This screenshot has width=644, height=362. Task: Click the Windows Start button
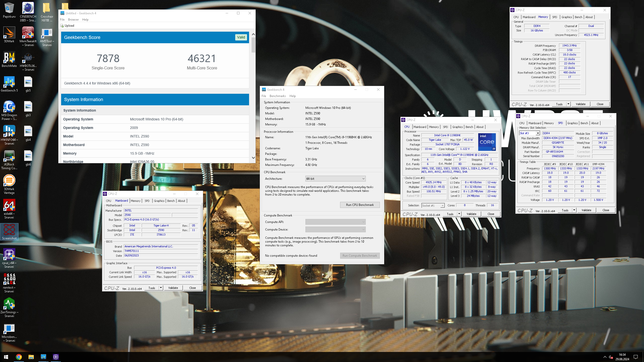[x=6, y=357]
